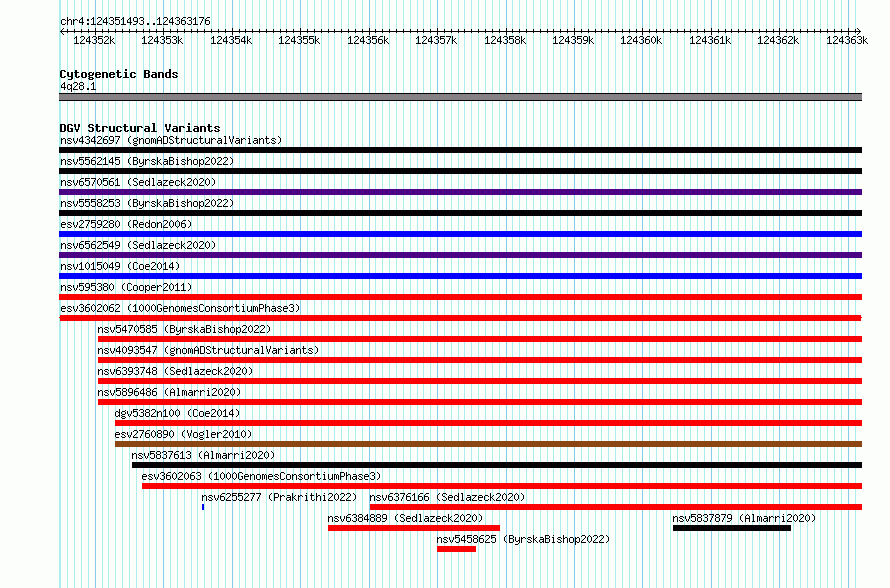Image resolution: width=890 pixels, height=588 pixels.
Task: Click the 124356k ruler tick label
Action: 368,41
